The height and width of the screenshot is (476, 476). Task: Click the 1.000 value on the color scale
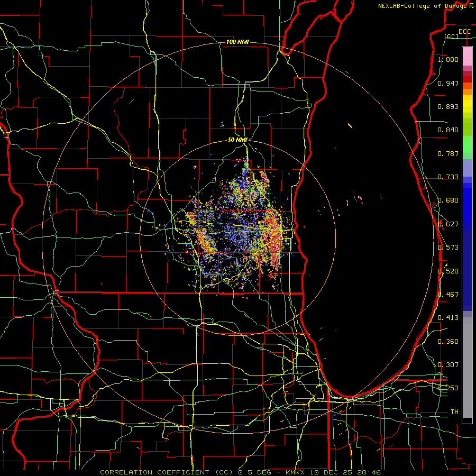[448, 59]
